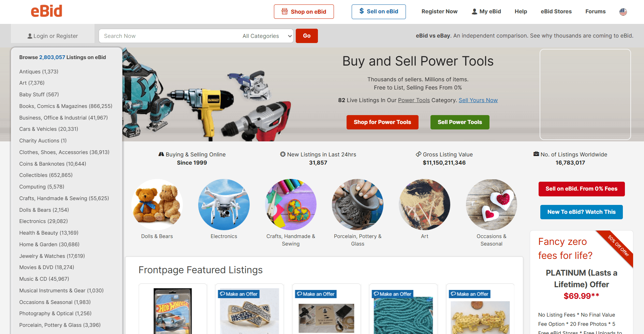Open the Hot Wheels featured listing thumbnail
The height and width of the screenshot is (334, 644).
click(173, 311)
